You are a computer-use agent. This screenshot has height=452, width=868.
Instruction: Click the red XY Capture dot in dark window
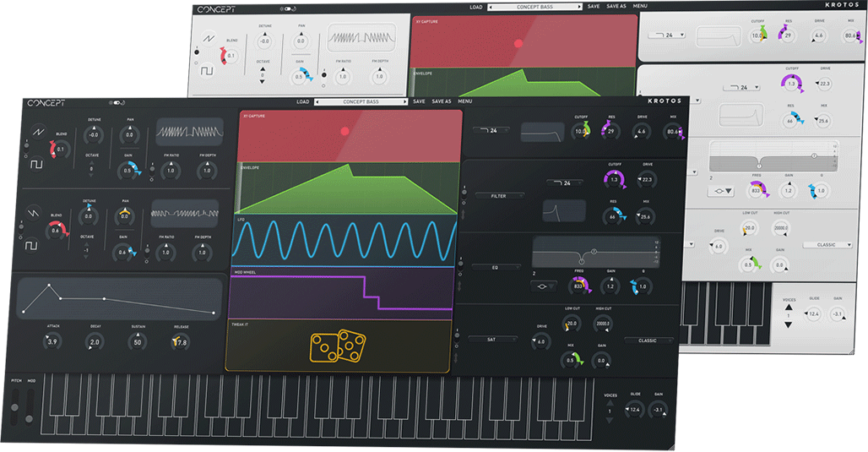(344, 131)
